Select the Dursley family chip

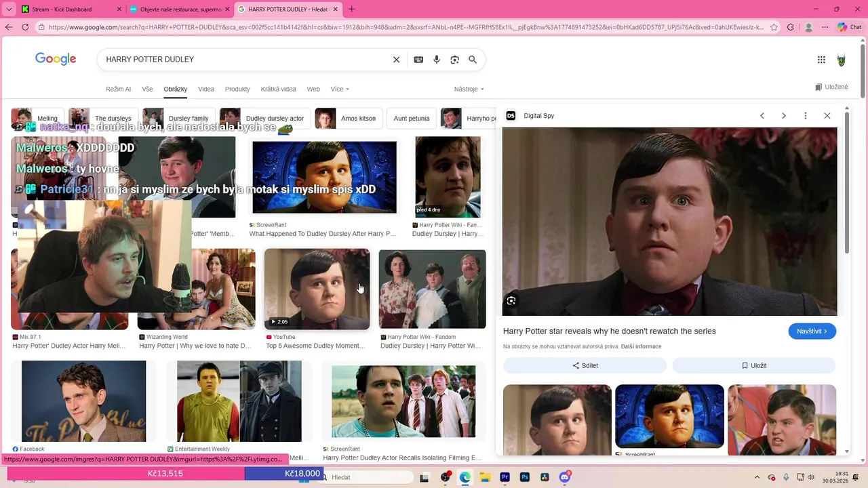[x=179, y=119]
